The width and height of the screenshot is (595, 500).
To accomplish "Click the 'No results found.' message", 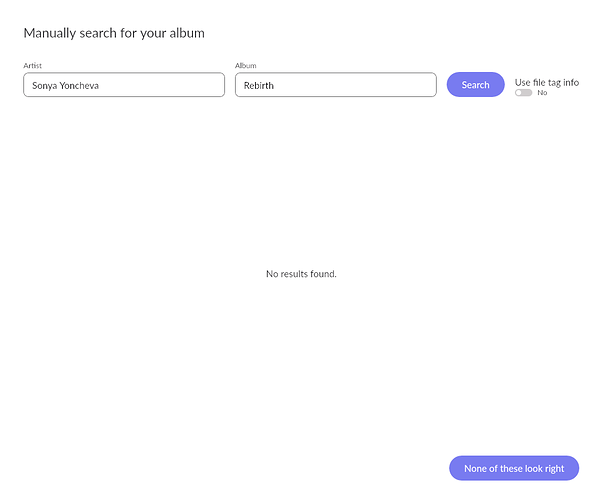I will click(301, 274).
